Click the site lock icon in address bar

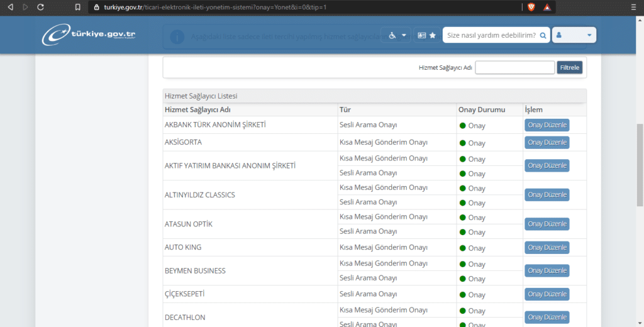coord(96,7)
